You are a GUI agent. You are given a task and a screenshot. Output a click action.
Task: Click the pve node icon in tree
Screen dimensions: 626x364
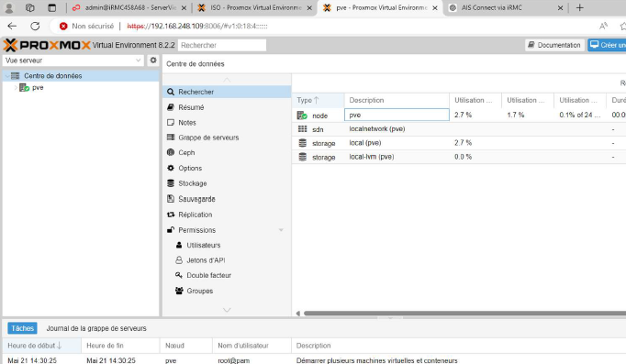click(x=25, y=88)
